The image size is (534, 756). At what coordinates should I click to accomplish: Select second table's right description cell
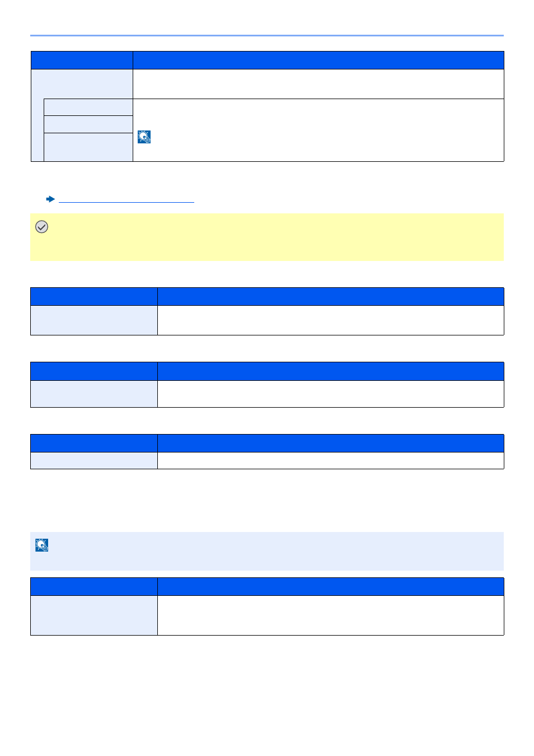pos(331,320)
